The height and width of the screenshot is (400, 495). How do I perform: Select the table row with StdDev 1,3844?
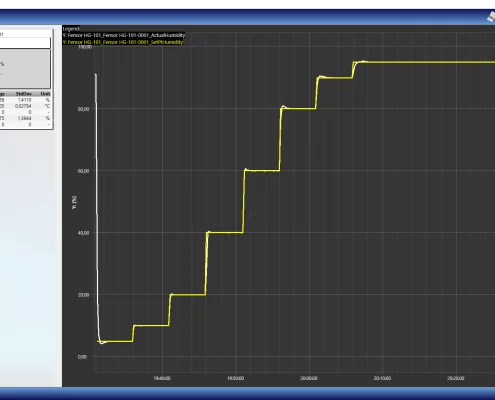point(25,118)
